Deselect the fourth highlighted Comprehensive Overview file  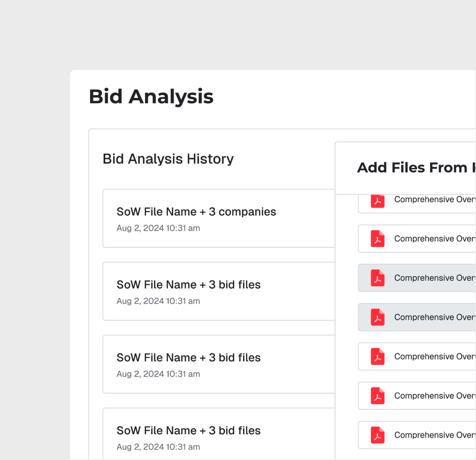pyautogui.click(x=425, y=317)
